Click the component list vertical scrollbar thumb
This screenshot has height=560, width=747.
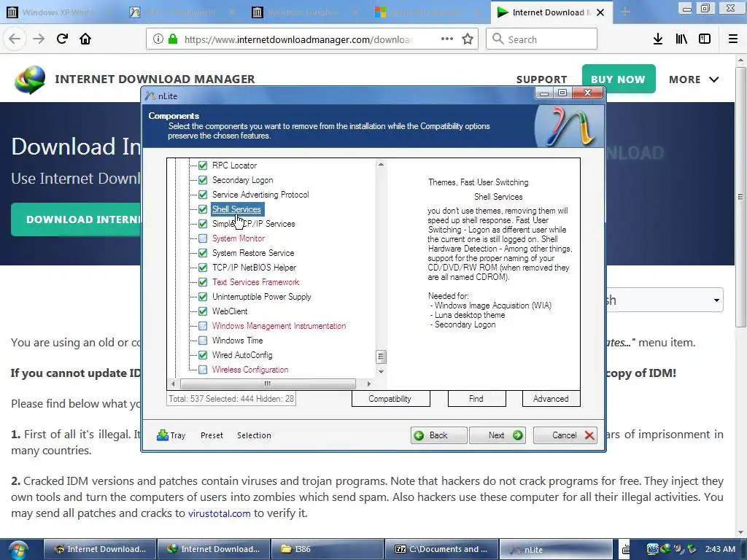coord(381,357)
